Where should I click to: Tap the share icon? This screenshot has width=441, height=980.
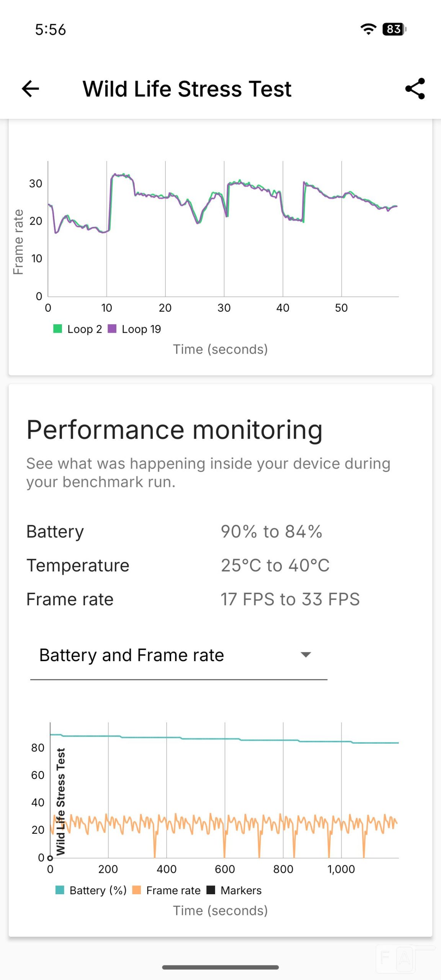(415, 89)
